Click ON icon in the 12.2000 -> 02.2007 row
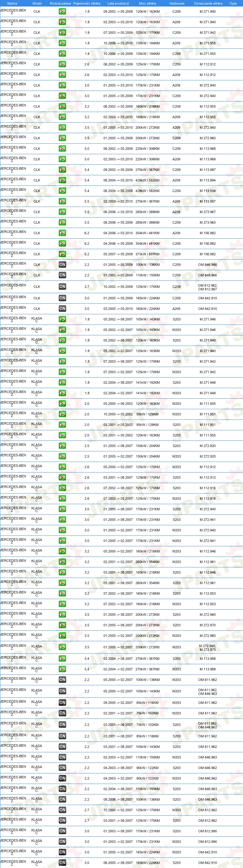Image resolution: width=243 pixels, height=868 pixels. pos(62,810)
